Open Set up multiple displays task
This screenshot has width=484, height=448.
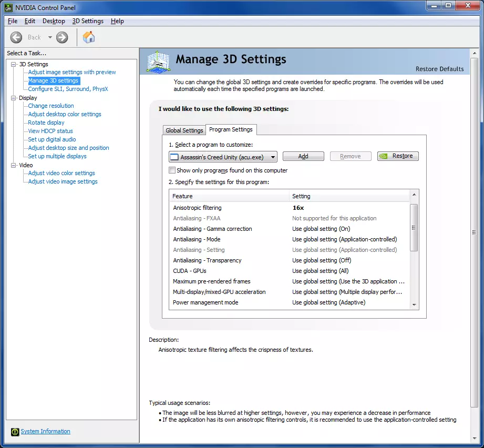(x=57, y=156)
